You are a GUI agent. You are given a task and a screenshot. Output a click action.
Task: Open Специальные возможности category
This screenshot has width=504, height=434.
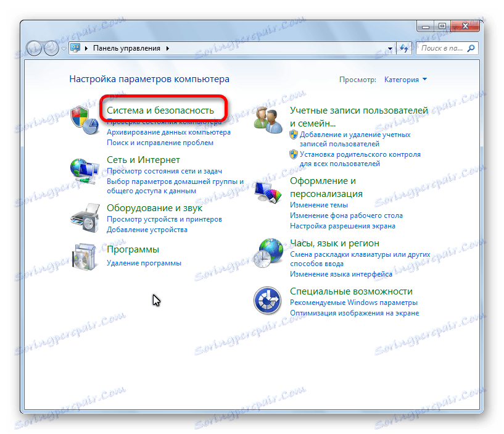[351, 291]
